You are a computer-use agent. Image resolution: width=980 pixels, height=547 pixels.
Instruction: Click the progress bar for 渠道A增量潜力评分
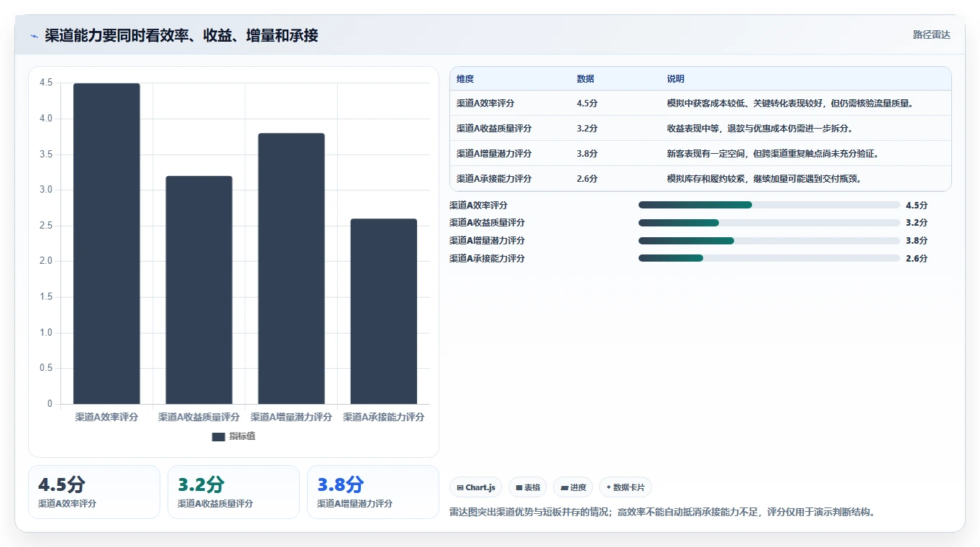coord(769,241)
